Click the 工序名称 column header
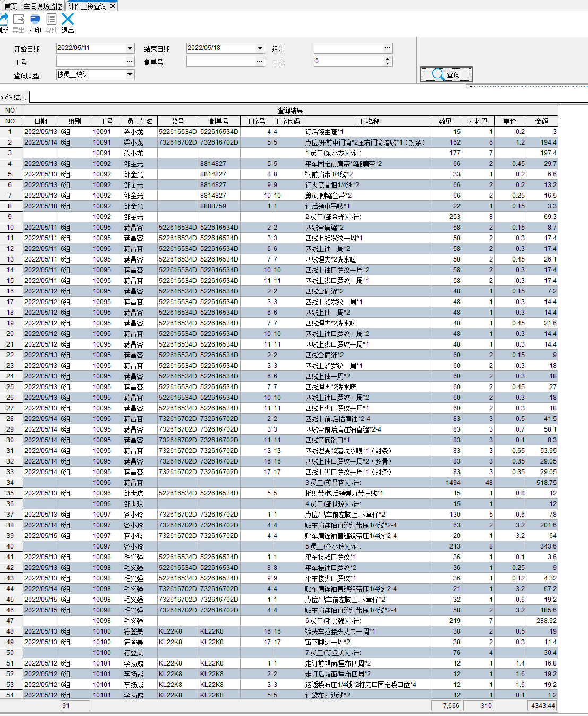This screenshot has height=716, width=588. point(367,121)
